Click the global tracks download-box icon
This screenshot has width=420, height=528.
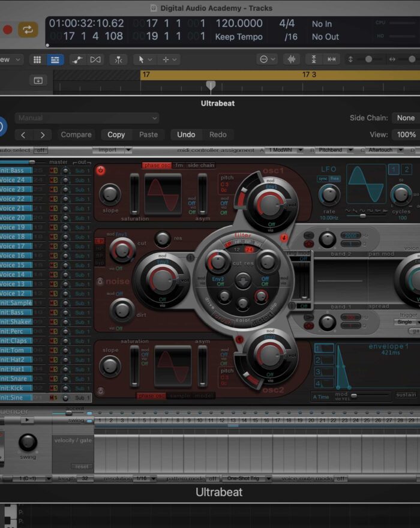pos(38,80)
